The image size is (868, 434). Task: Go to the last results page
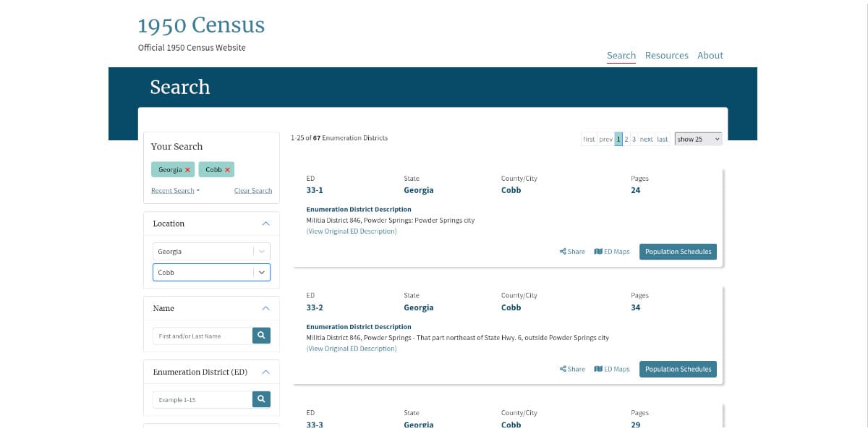point(663,139)
